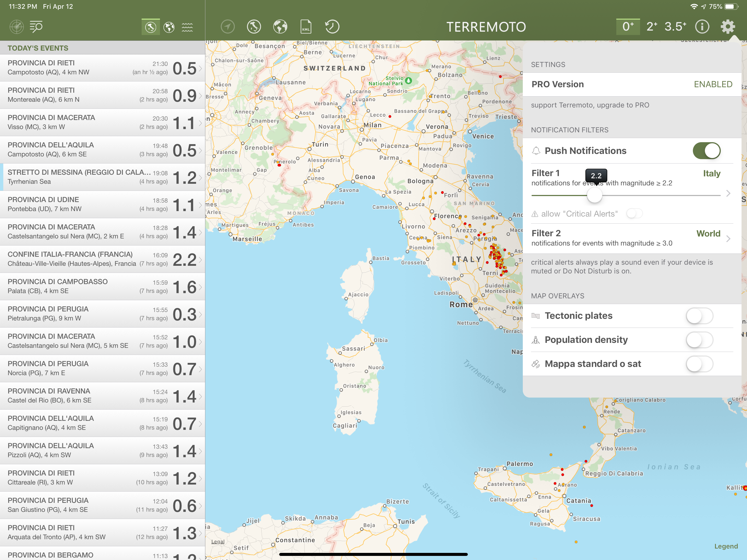Open Pontebba 18:58 event detail chevron
Screen dimensions: 747x560
tap(200, 205)
